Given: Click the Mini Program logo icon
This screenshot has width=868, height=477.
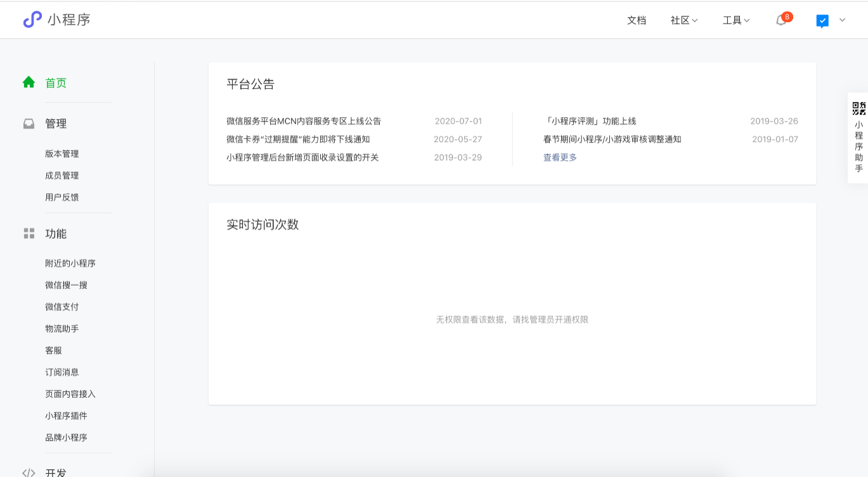Looking at the screenshot, I should tap(32, 20).
